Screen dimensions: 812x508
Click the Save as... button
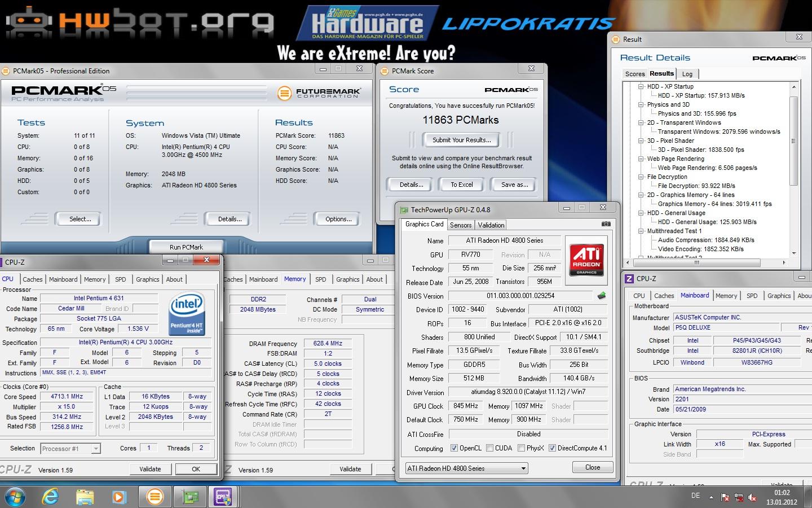click(514, 185)
